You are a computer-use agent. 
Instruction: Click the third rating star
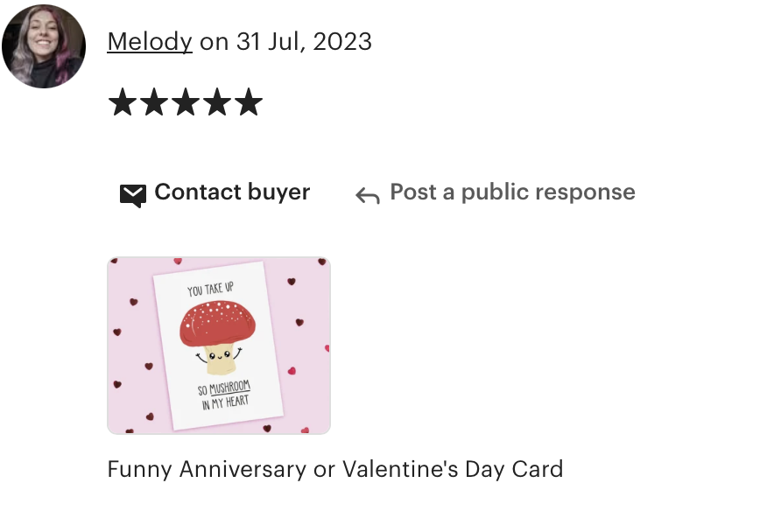(x=186, y=101)
